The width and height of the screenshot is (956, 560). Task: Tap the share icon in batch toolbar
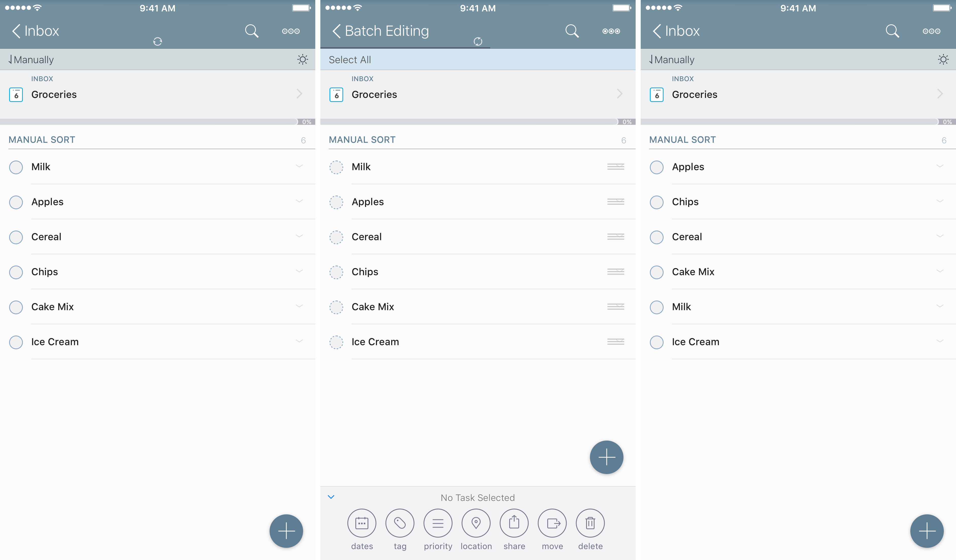click(514, 523)
